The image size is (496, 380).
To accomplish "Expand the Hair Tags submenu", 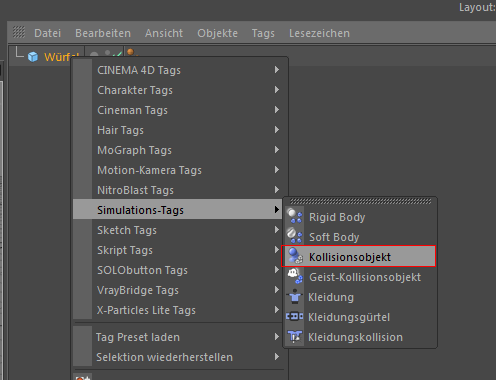I will click(178, 130).
